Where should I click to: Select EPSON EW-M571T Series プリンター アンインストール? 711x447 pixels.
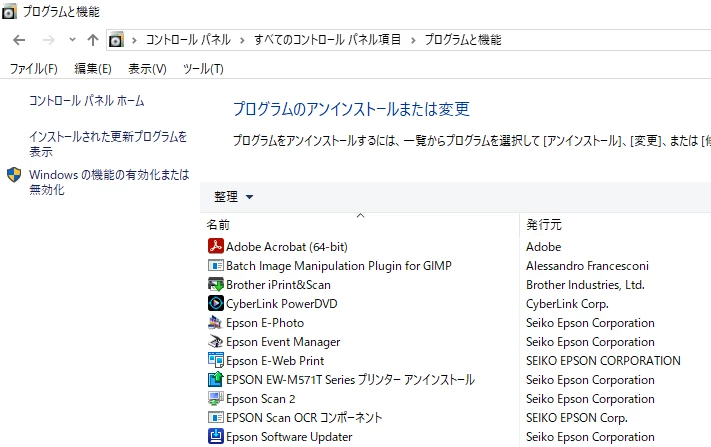(x=350, y=380)
